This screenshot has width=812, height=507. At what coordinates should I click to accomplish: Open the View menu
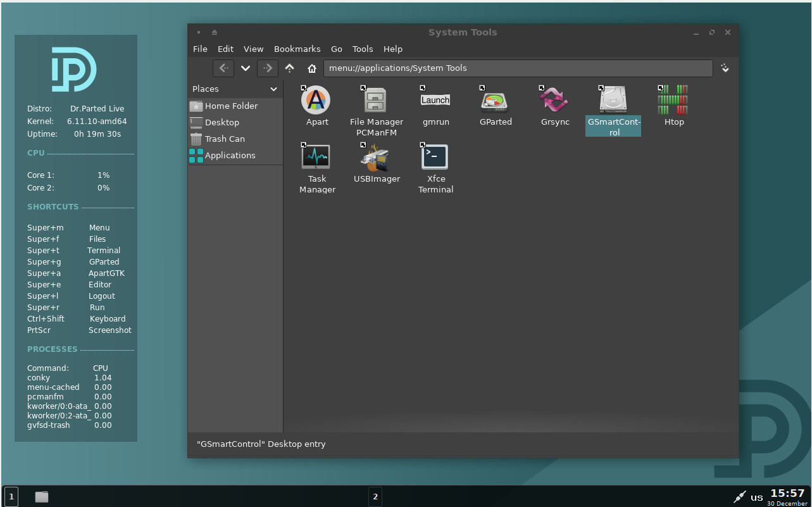click(x=253, y=49)
